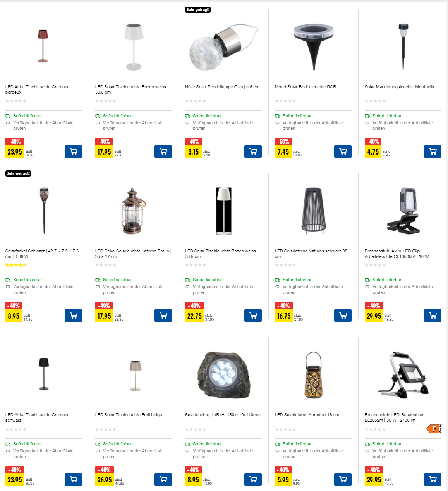Add LED Akku-Tischleuchte Cremona bordeaux to cart

click(73, 151)
